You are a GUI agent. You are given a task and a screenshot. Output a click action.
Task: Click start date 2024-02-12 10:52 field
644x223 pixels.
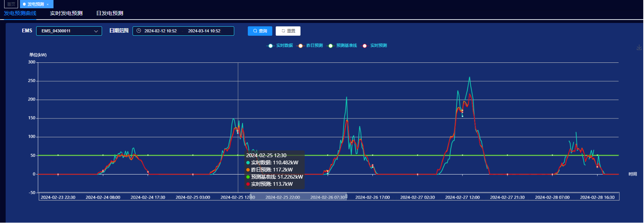coord(160,31)
